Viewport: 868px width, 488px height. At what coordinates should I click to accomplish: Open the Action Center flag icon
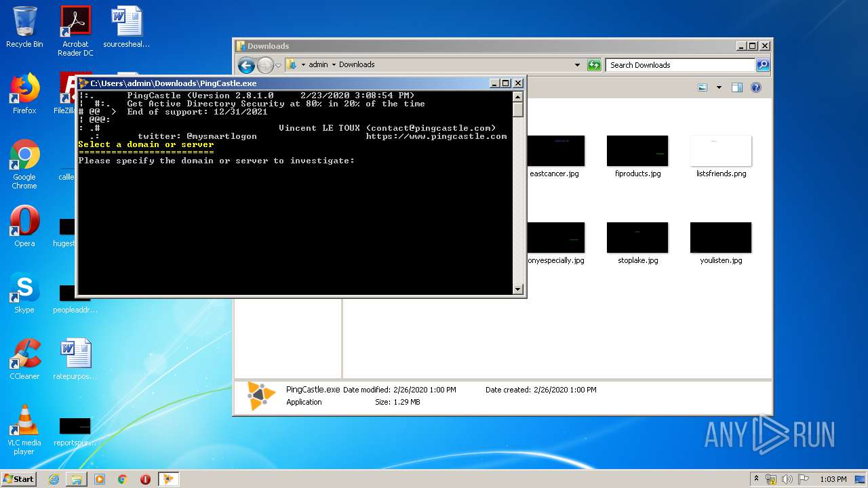click(803, 479)
